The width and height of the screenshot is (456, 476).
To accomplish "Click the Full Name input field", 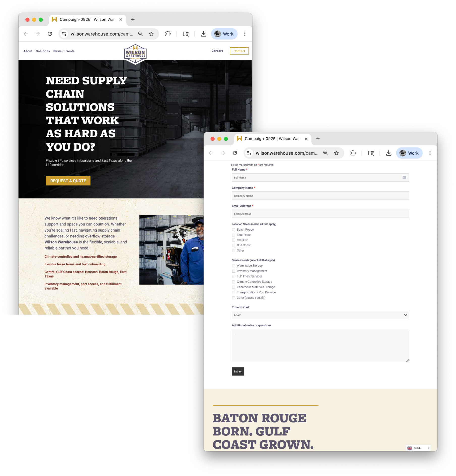I will point(320,178).
